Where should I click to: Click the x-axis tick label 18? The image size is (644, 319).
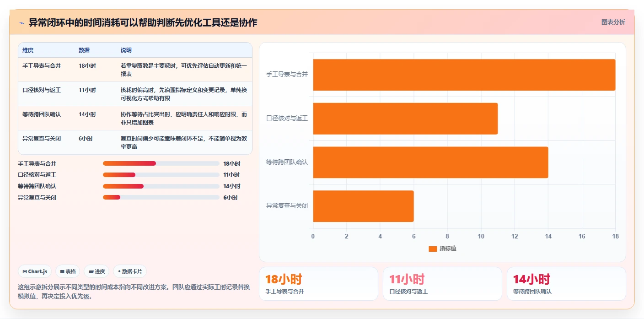[616, 237]
